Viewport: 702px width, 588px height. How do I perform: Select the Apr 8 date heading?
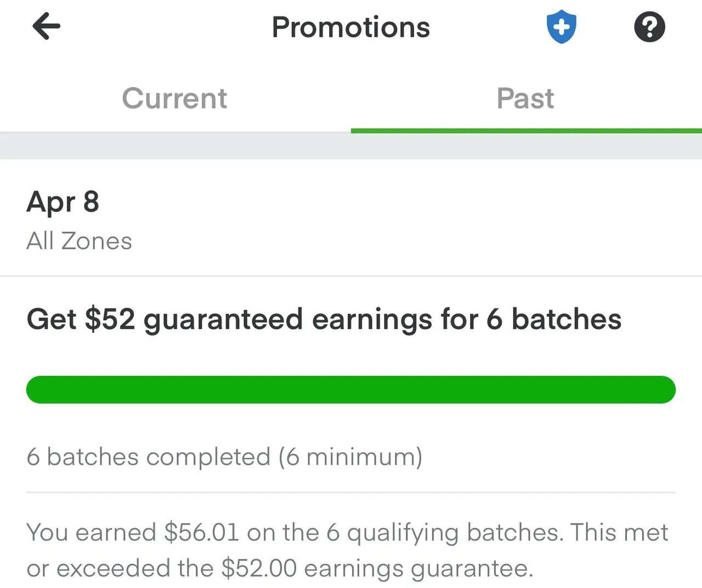point(63,203)
